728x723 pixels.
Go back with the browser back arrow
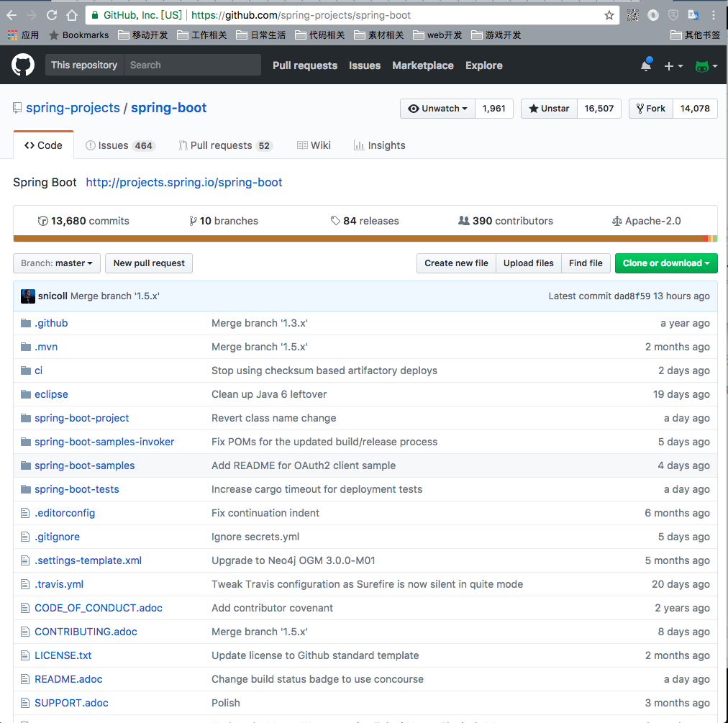[12, 15]
